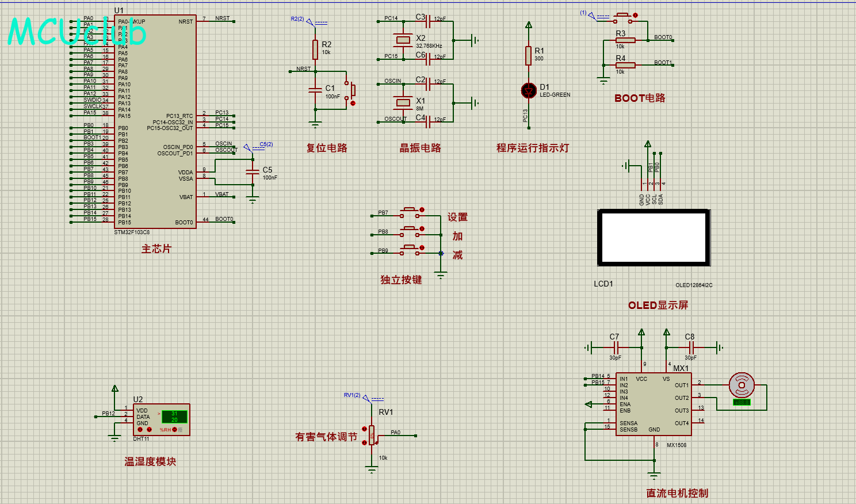This screenshot has width=856, height=504.
Task: Click the 'BOOT电路' label
Action: coord(640,98)
